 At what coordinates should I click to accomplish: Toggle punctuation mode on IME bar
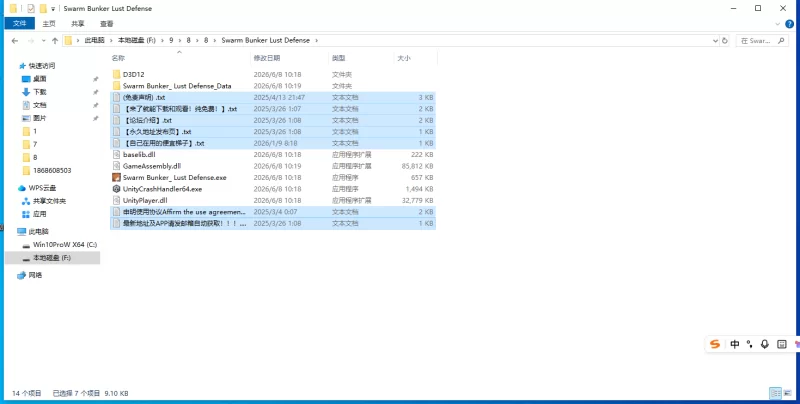(749, 344)
